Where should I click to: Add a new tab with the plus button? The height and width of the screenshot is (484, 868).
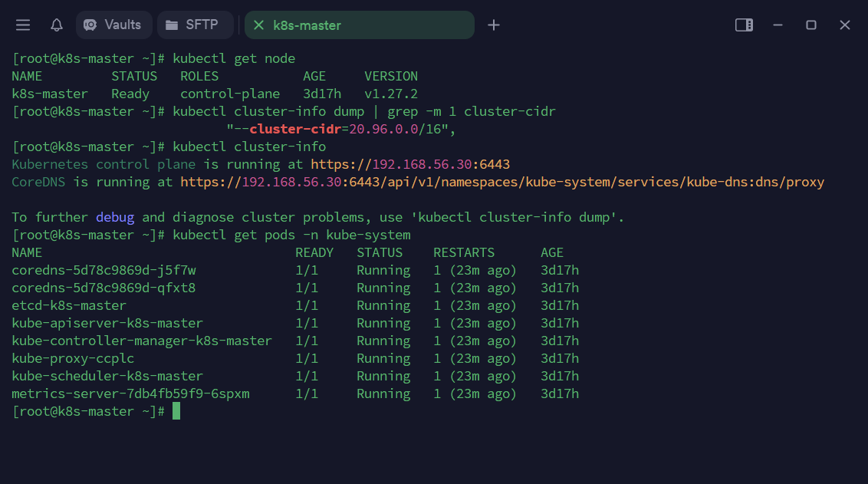[494, 25]
